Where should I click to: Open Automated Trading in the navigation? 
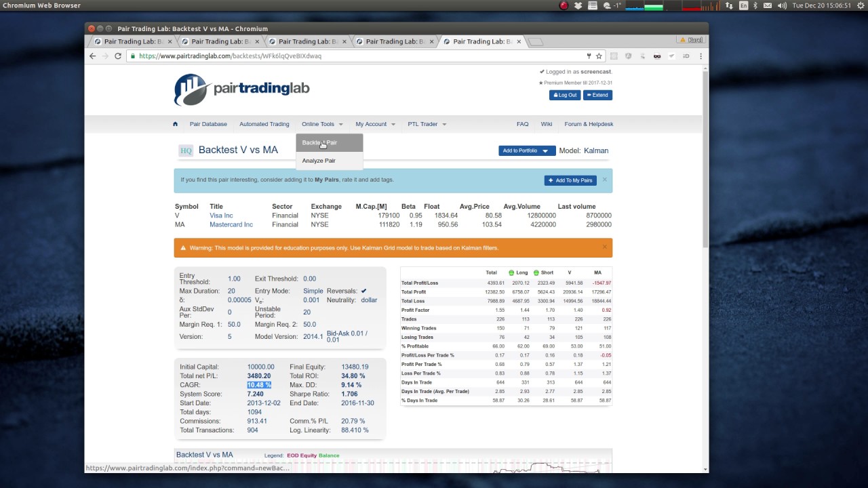264,124
